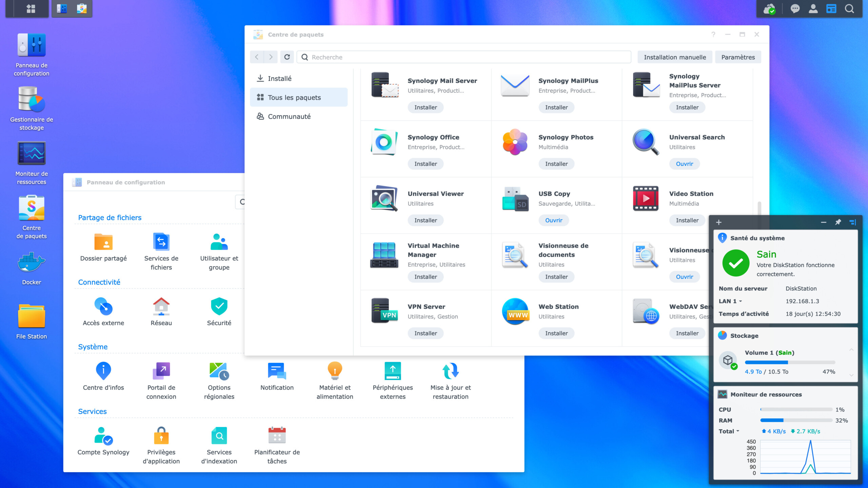Open Réseau settings
Image resolution: width=868 pixels, height=488 pixels.
161,312
